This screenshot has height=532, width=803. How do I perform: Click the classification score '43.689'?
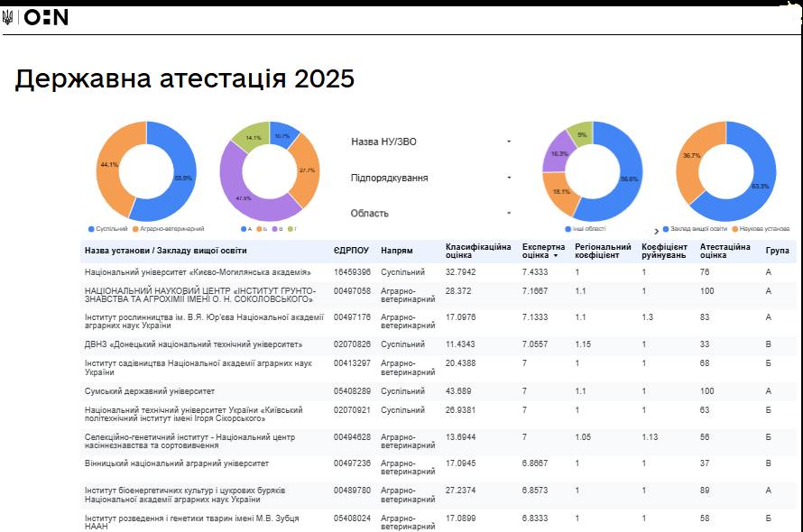(x=458, y=391)
